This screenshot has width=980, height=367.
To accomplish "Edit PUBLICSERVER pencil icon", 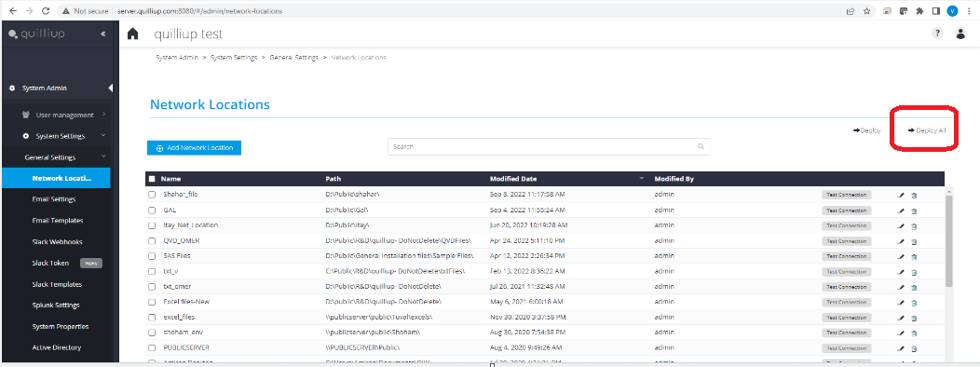I will [901, 348].
